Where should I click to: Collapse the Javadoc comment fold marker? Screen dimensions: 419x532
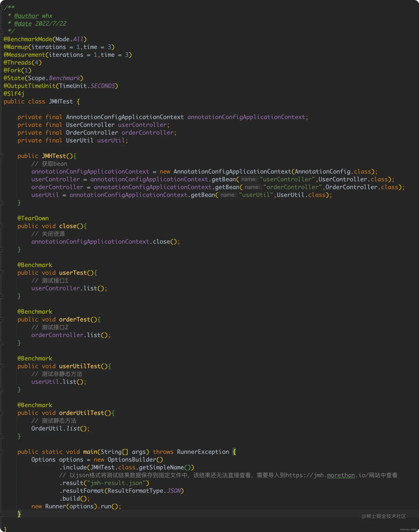coord(1,8)
